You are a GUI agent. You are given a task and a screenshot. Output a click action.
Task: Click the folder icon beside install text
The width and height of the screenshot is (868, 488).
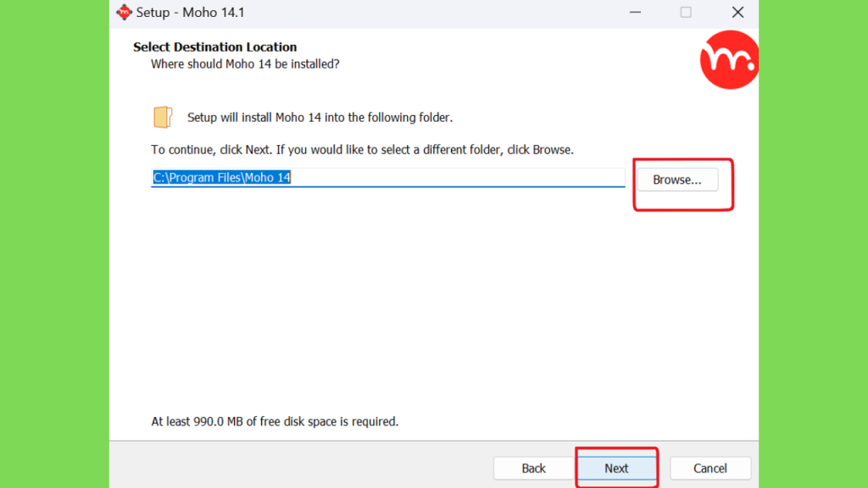(x=163, y=117)
